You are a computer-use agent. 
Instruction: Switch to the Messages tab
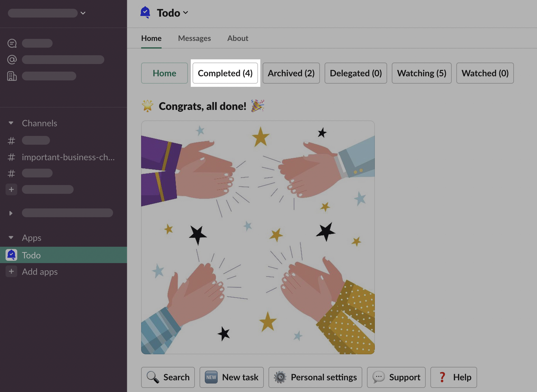tap(194, 38)
